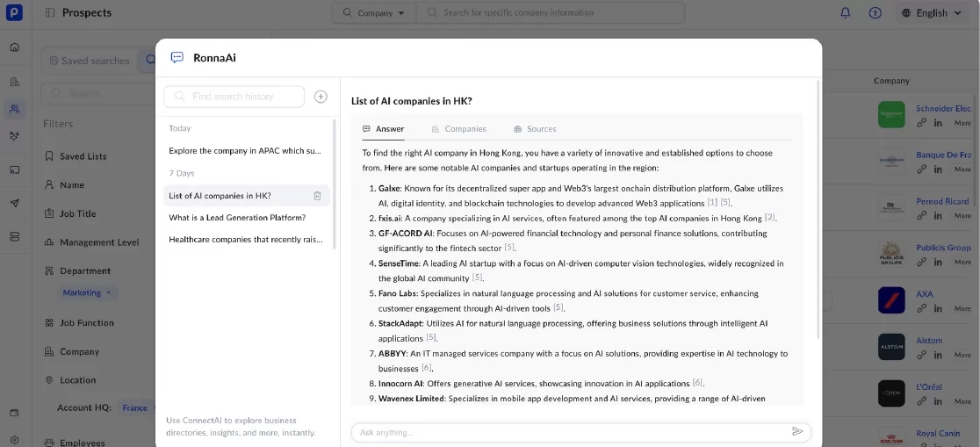Select the Answer tab
The height and width of the screenshot is (447, 980).
[x=384, y=129]
